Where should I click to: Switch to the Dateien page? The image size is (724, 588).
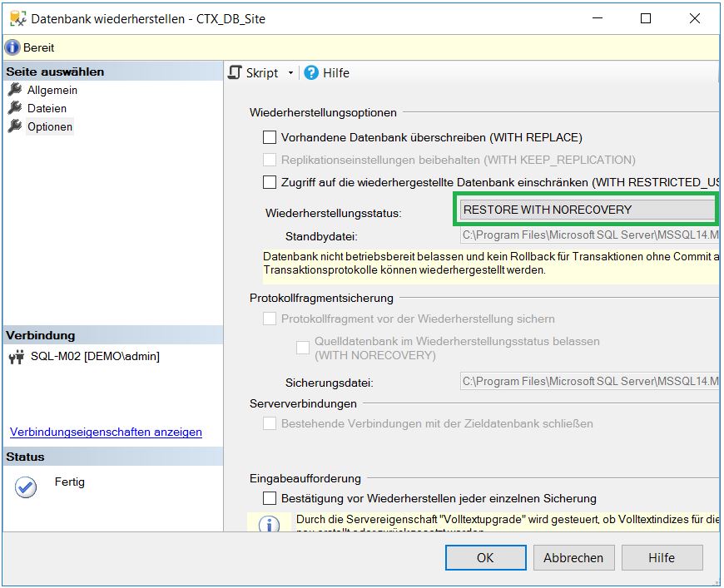pos(49,108)
